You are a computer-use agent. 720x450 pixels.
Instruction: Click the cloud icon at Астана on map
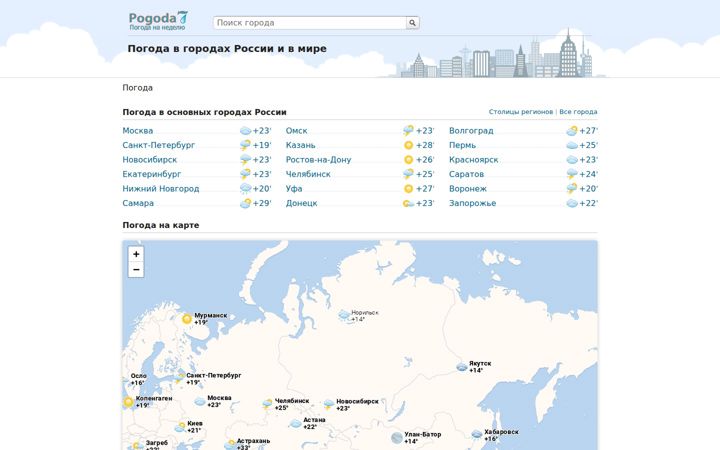coord(296,423)
